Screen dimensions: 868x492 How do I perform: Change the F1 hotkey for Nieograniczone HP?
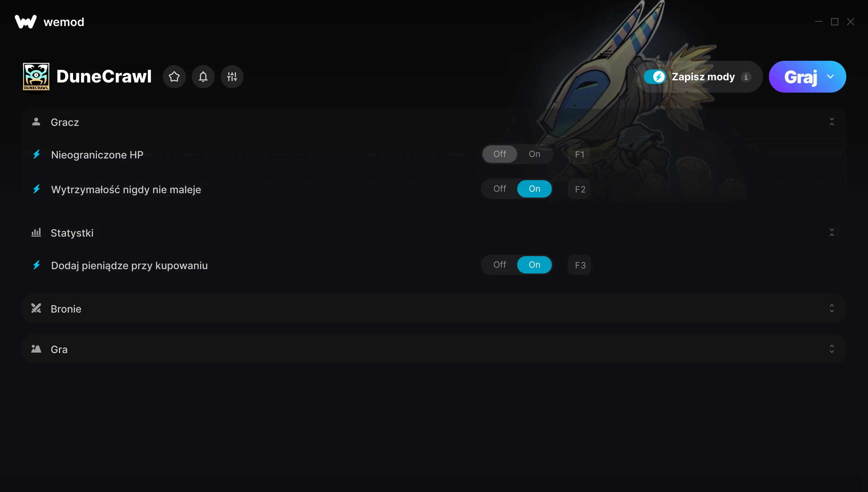tap(579, 154)
